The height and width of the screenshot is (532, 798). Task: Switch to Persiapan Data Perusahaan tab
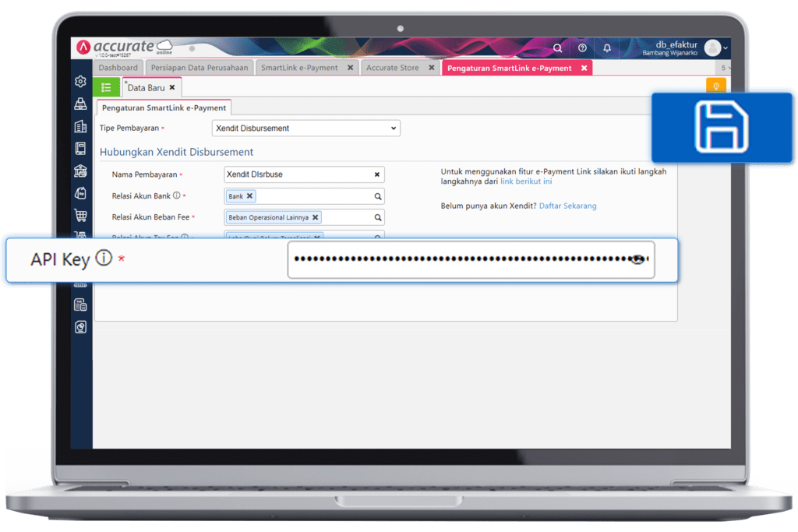click(199, 68)
